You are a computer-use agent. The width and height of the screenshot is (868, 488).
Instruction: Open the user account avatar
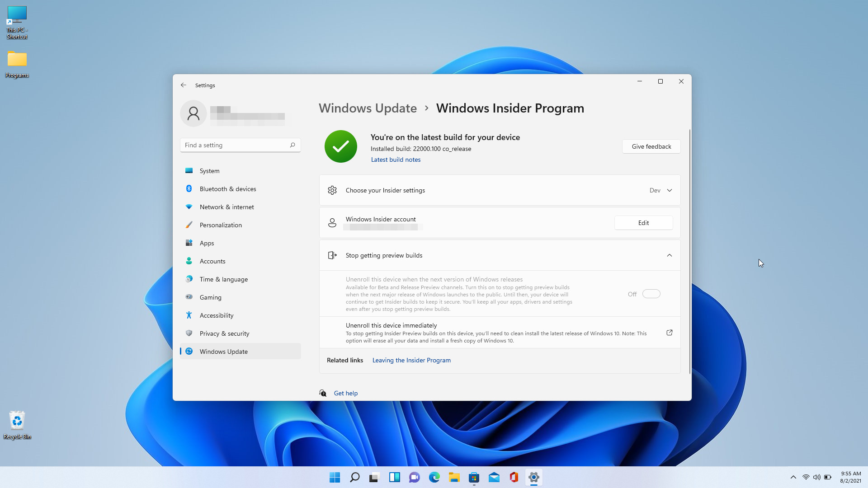[193, 113]
